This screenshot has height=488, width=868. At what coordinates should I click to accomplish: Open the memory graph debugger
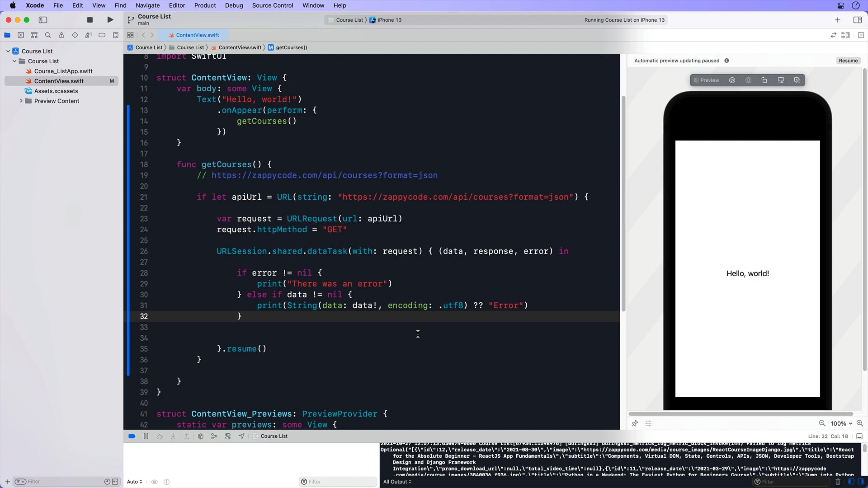[x=214, y=436]
